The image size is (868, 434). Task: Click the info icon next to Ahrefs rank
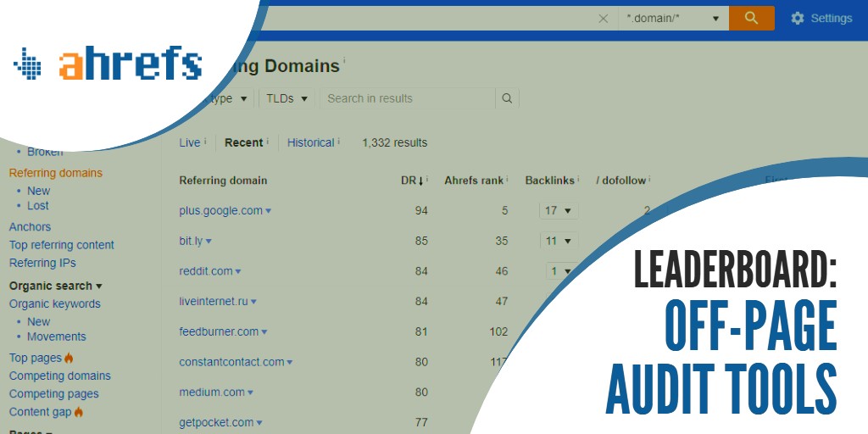click(x=507, y=180)
